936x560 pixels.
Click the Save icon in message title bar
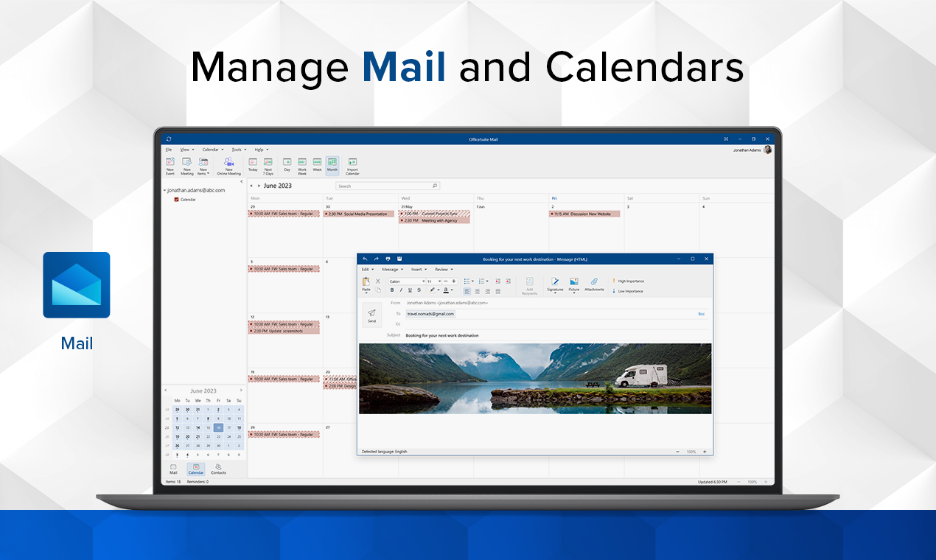(399, 259)
